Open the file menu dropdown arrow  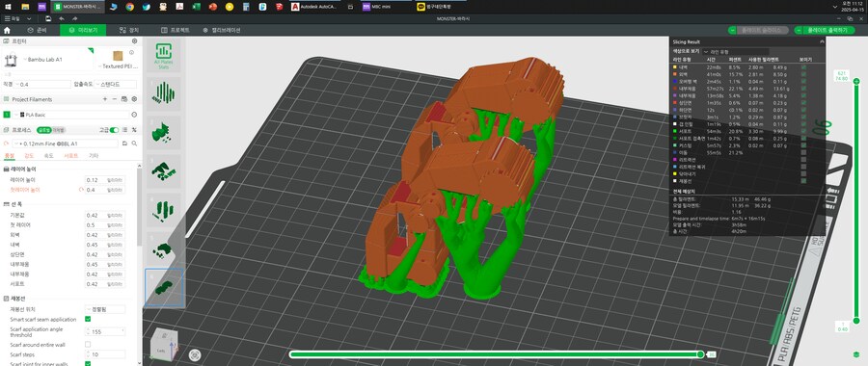click(29, 19)
